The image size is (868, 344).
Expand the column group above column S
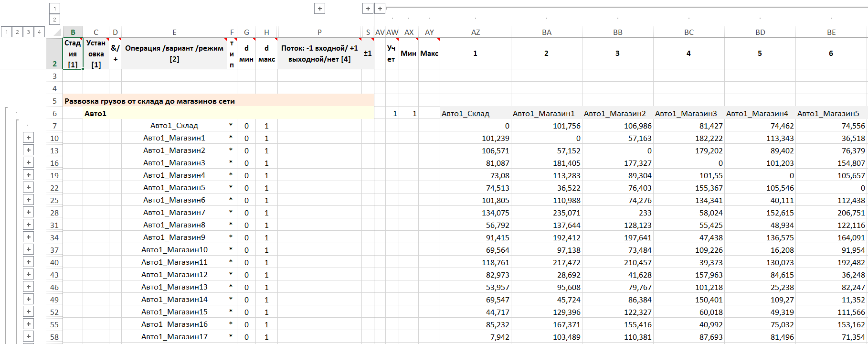pyautogui.click(x=368, y=8)
